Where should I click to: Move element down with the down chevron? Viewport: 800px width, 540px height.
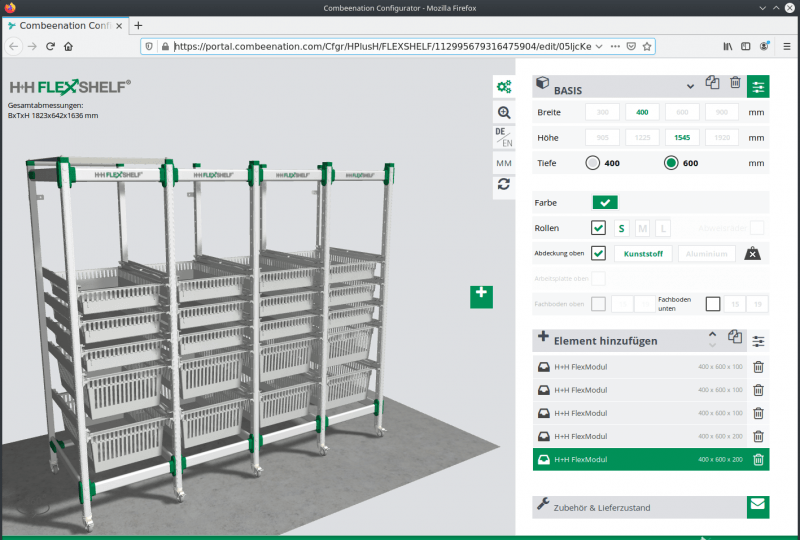point(712,346)
